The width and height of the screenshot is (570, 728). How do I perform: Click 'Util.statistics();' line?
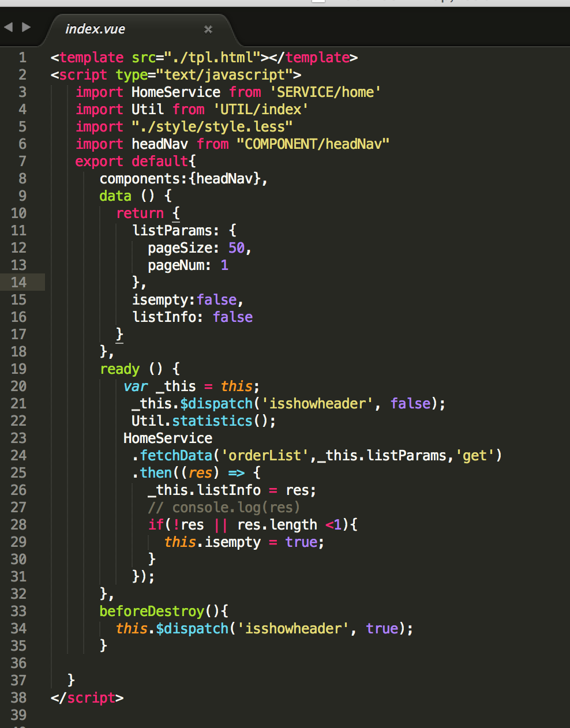pos(204,421)
